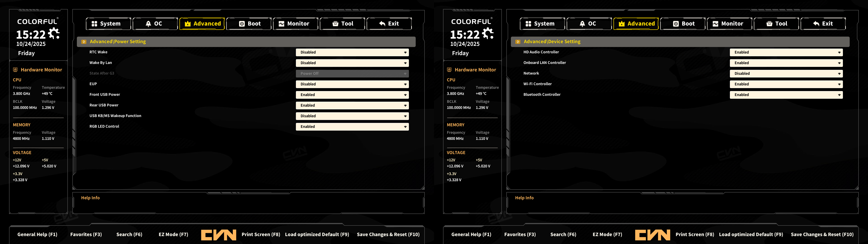This screenshot has width=868, height=244.
Task: Click Monitor waveform icon in Device Setting screen
Action: pyautogui.click(x=715, y=23)
